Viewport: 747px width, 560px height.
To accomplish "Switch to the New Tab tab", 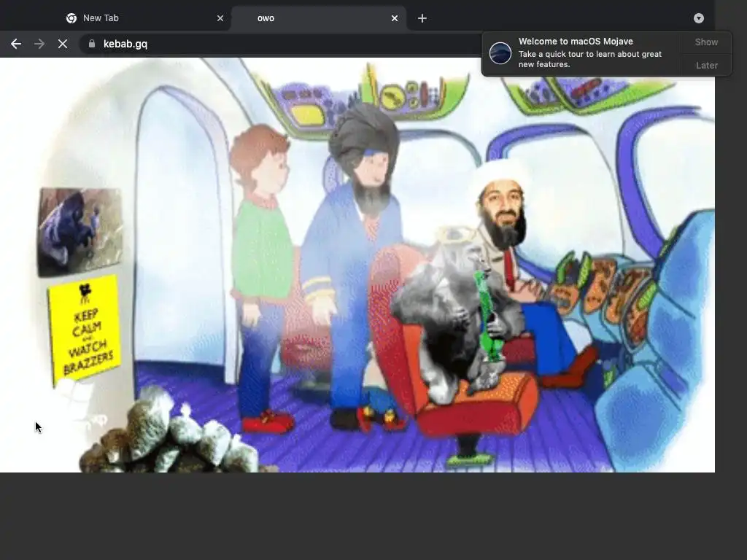I will [x=144, y=18].
